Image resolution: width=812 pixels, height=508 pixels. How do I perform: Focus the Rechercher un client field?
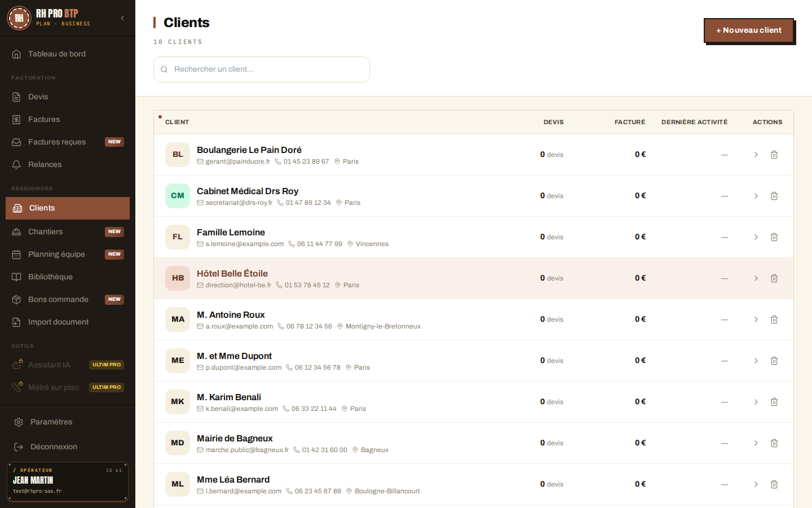[x=262, y=69]
